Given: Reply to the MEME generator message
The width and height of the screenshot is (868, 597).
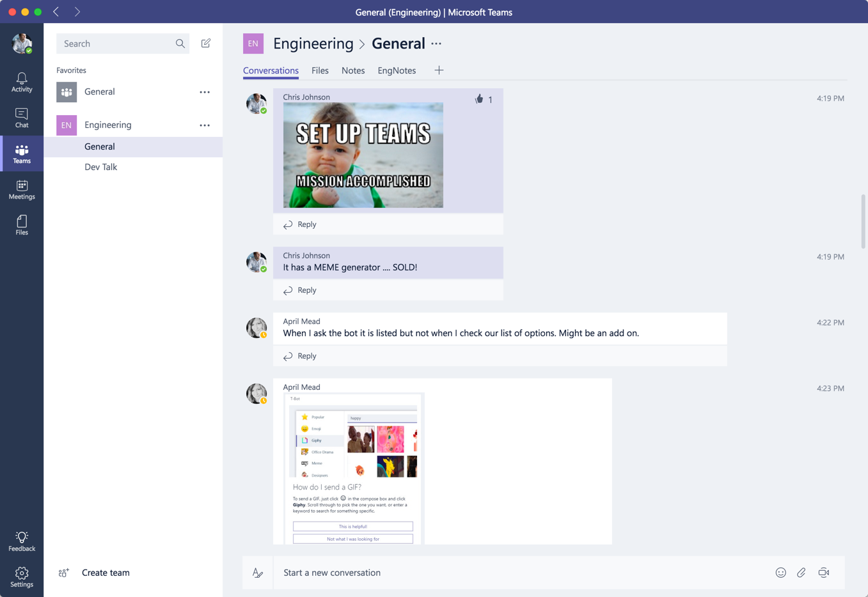Looking at the screenshot, I should click(x=300, y=290).
